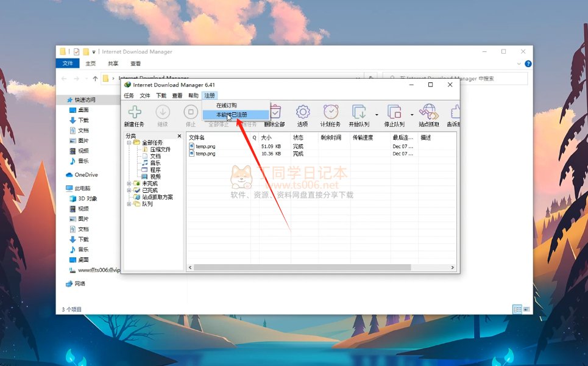Close the 分类 categories panel
The height and width of the screenshot is (366, 588).
coord(179,136)
